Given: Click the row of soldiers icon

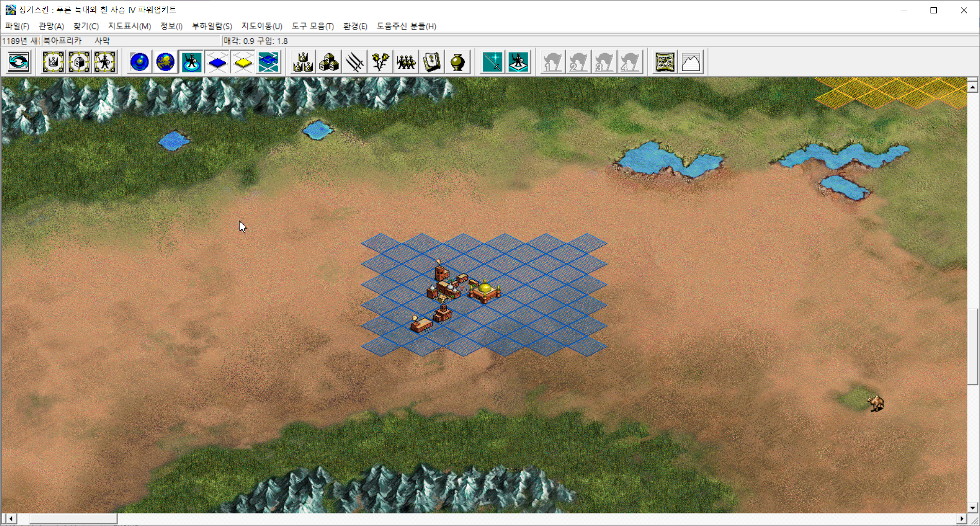Looking at the screenshot, I should (x=406, y=62).
